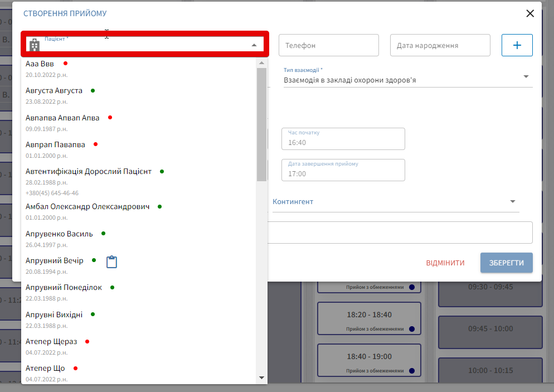Focus the Дата народження field
554x392 pixels.
(x=440, y=46)
